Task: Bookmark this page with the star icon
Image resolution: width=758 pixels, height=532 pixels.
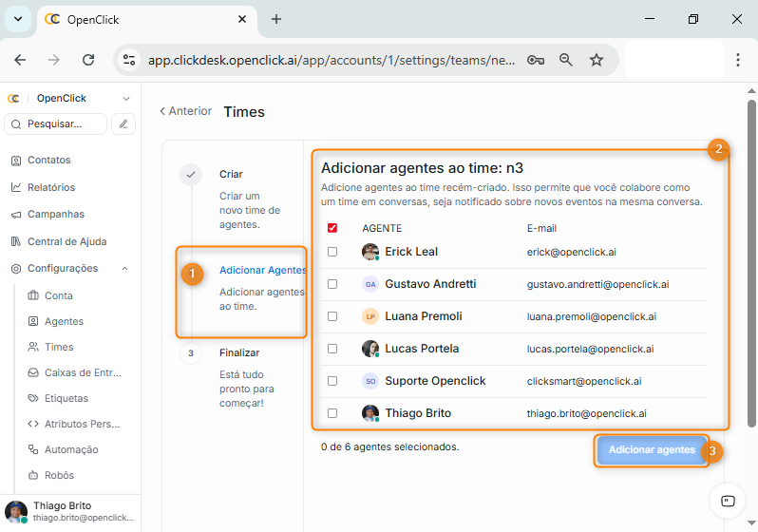Action: [x=597, y=60]
